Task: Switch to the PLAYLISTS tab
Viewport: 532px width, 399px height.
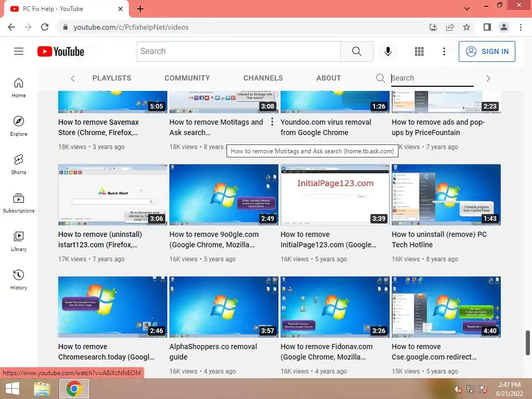Action: (112, 78)
